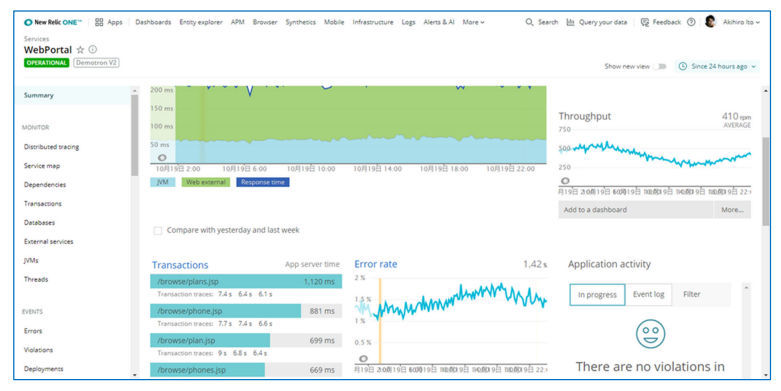Open Threads in the sidebar
781x391 pixels.
coord(36,279)
